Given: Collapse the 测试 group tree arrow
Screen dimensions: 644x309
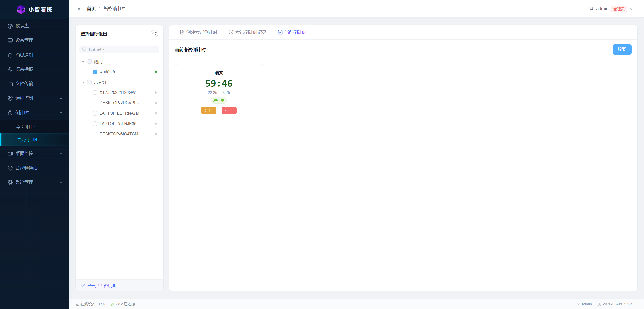Looking at the screenshot, I should (83, 62).
